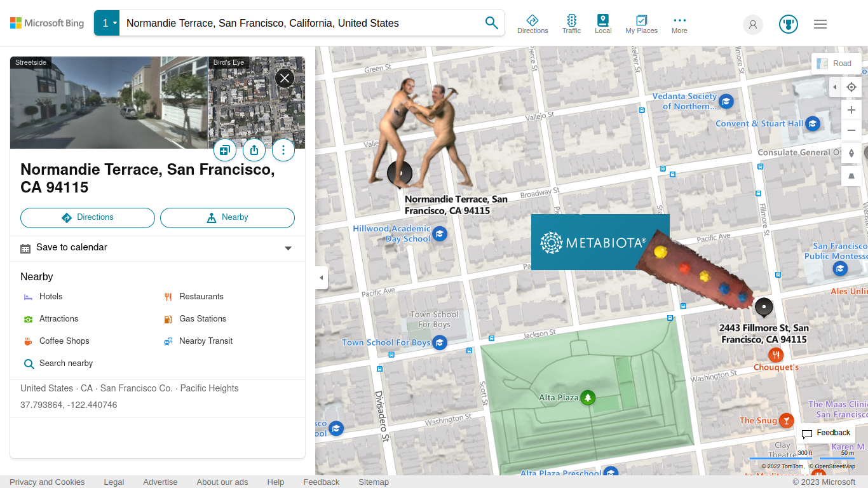Open the Legal footer link

click(x=114, y=482)
